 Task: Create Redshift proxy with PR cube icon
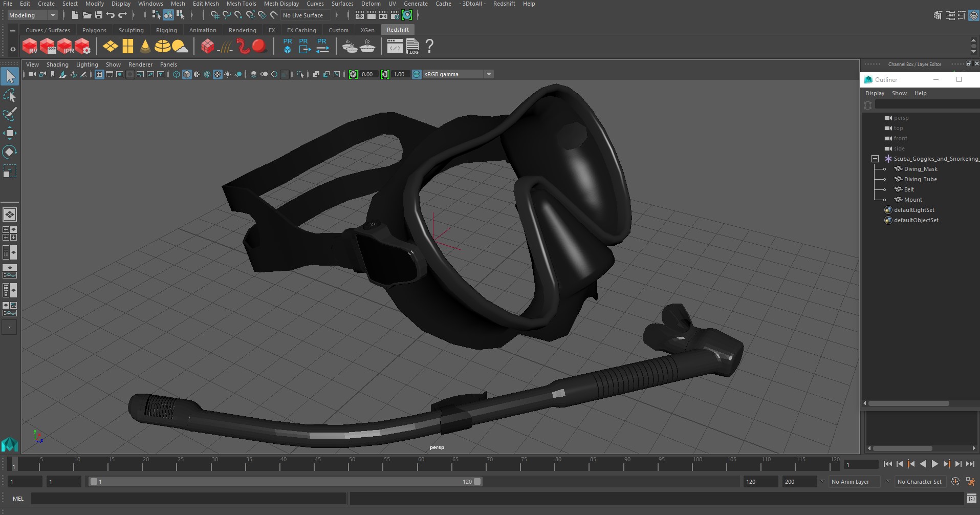click(x=288, y=46)
